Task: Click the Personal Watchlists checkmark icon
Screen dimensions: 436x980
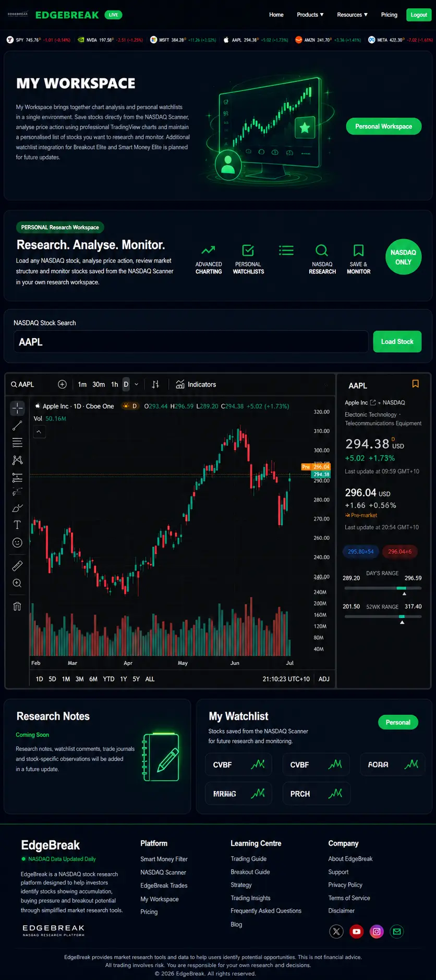Action: [248, 250]
